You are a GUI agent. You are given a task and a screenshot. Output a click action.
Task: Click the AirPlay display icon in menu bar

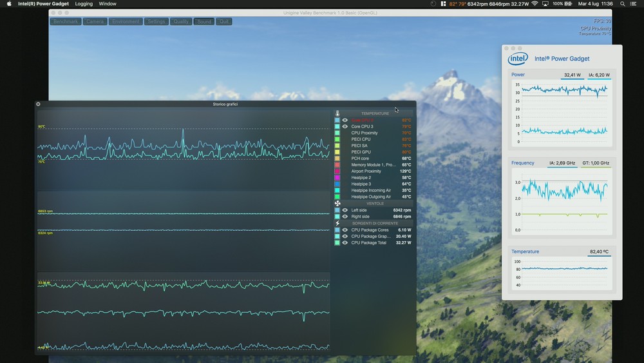[x=545, y=4]
